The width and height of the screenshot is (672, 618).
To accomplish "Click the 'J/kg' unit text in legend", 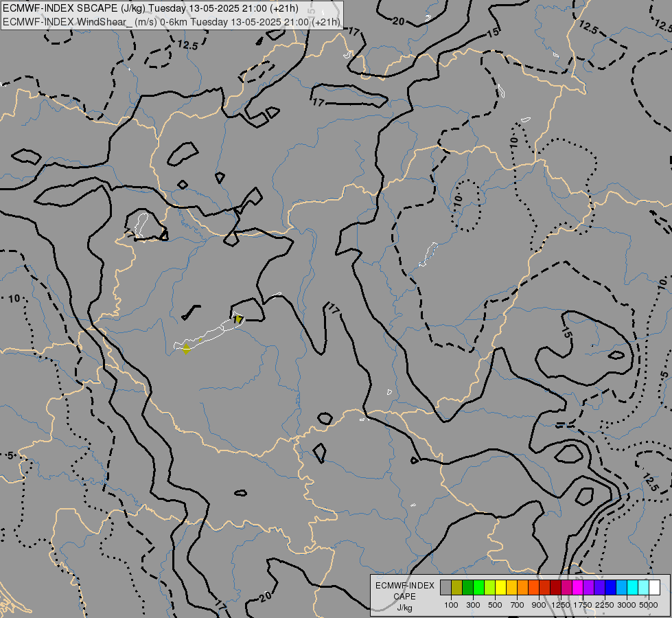I will click(404, 608).
